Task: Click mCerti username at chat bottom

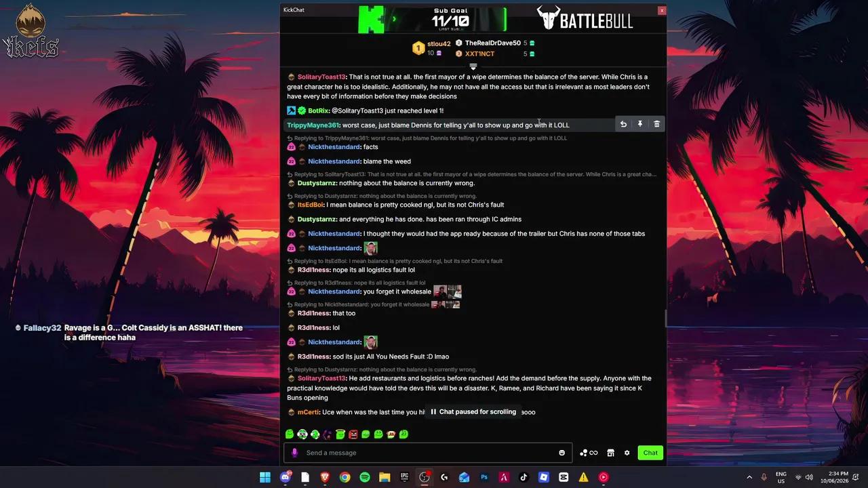Action: (308, 412)
